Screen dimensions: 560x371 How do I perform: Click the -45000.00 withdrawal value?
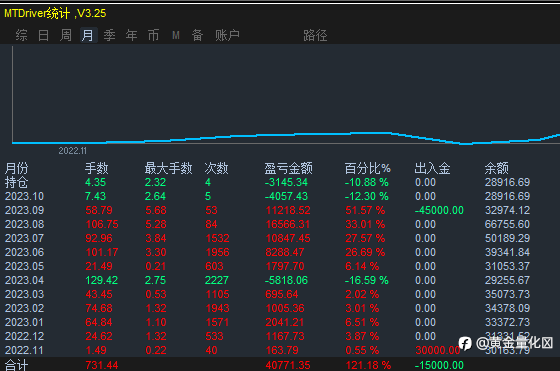click(439, 210)
